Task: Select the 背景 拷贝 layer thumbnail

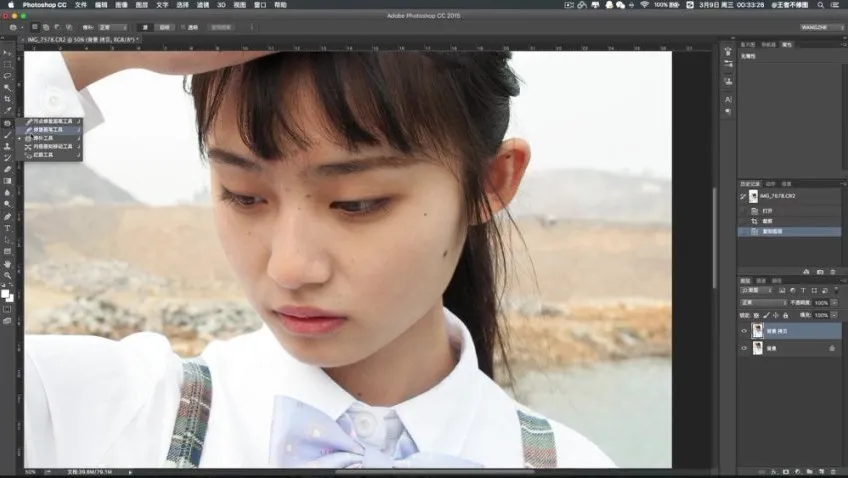Action: click(x=757, y=330)
